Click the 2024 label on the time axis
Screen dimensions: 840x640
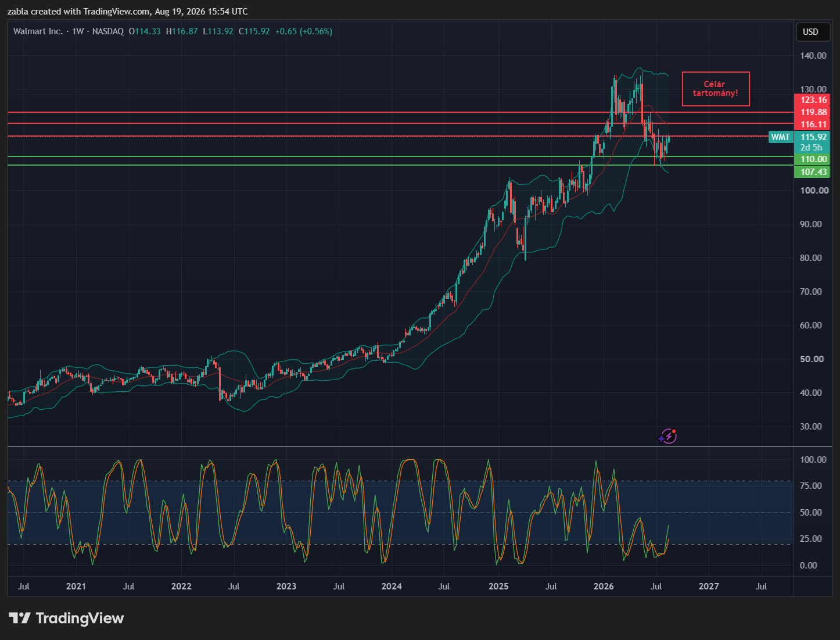[392, 586]
